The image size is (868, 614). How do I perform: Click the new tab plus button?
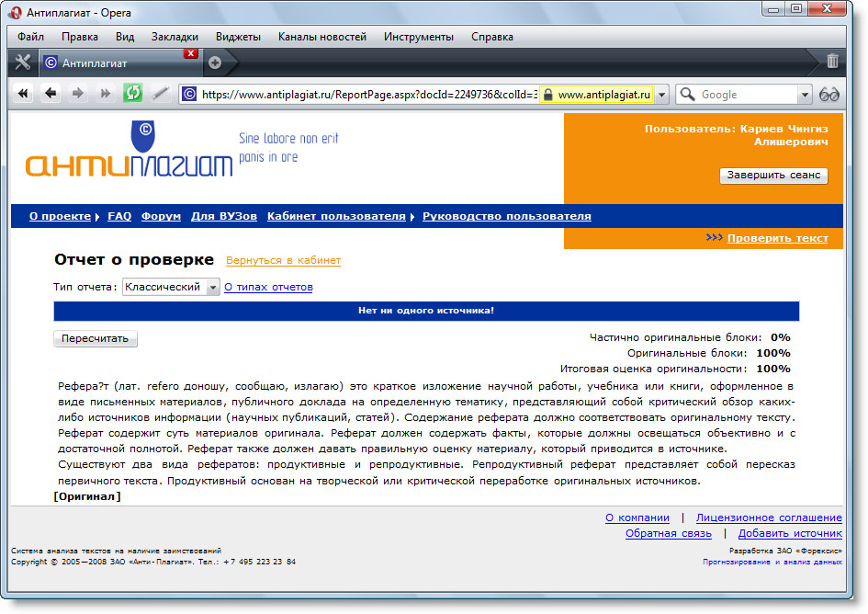pyautogui.click(x=215, y=63)
